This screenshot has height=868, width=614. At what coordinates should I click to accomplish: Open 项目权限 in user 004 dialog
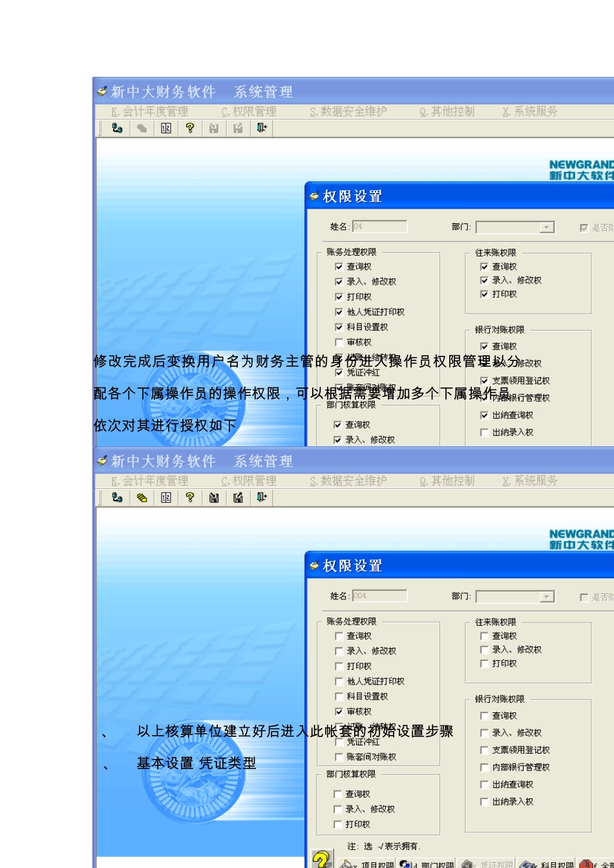click(x=366, y=863)
